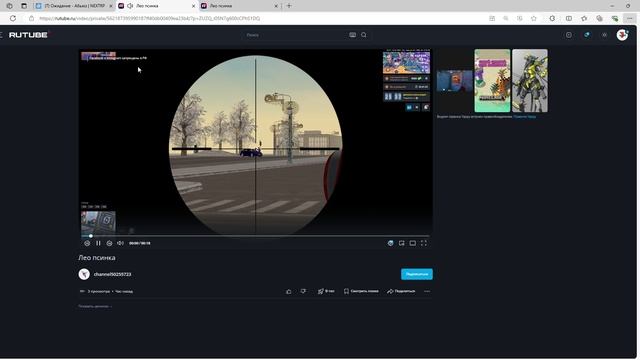Toggle split screen icon in toolbar
The width and height of the screenshot is (640, 360).
tap(569, 18)
